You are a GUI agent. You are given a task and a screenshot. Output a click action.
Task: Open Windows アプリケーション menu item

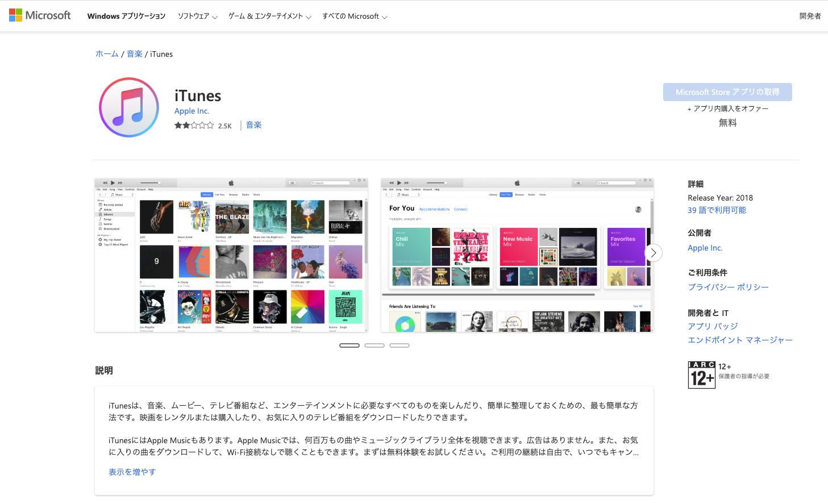126,16
